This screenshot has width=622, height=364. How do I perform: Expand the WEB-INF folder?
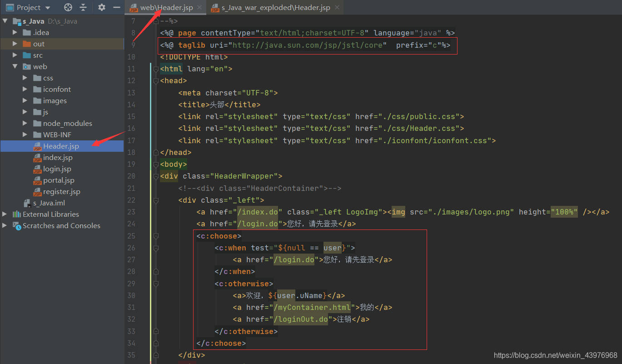pyautogui.click(x=25, y=135)
